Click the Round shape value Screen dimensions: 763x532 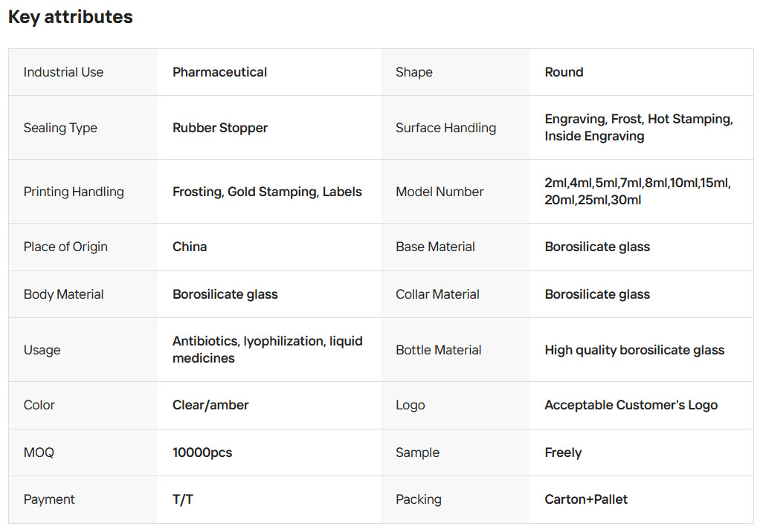[564, 72]
